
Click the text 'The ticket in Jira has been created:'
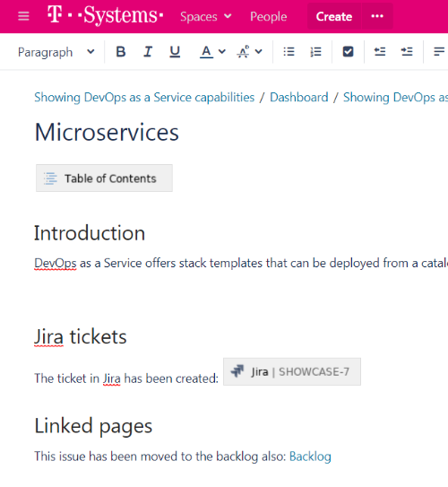126,378
